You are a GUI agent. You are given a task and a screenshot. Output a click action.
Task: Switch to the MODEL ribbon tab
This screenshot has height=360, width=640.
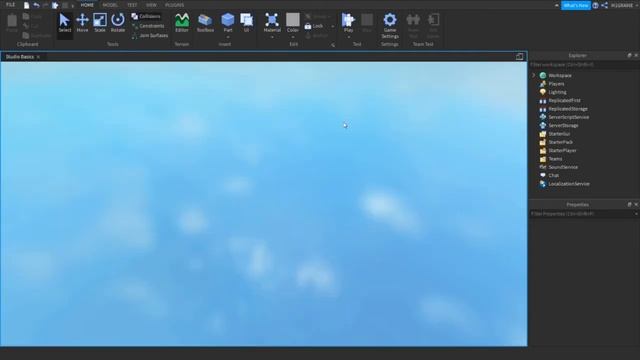click(110, 5)
